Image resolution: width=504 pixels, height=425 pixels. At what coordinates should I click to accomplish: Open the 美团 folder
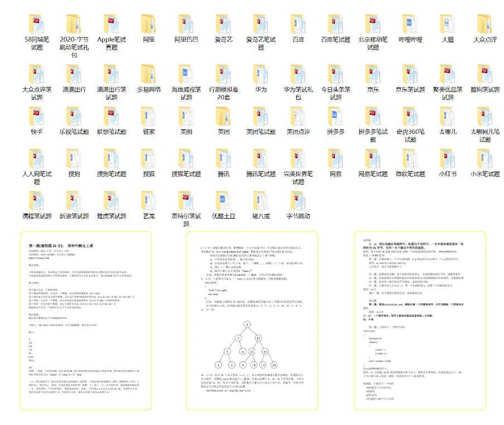(x=224, y=117)
